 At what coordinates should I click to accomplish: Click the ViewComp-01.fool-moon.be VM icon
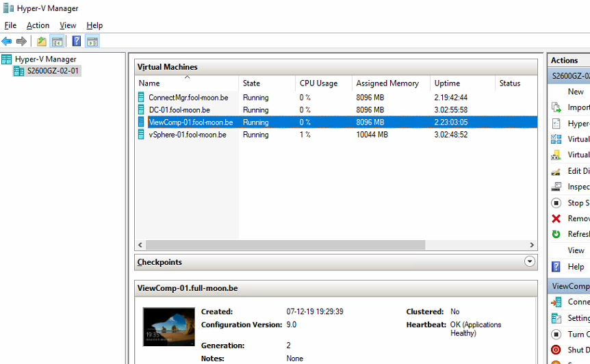point(141,122)
